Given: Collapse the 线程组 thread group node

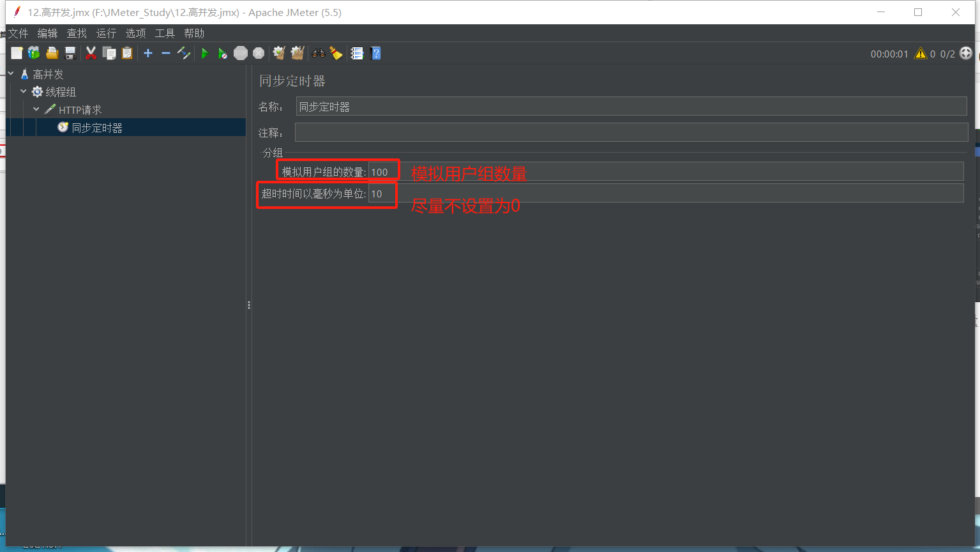Looking at the screenshot, I should [x=24, y=92].
